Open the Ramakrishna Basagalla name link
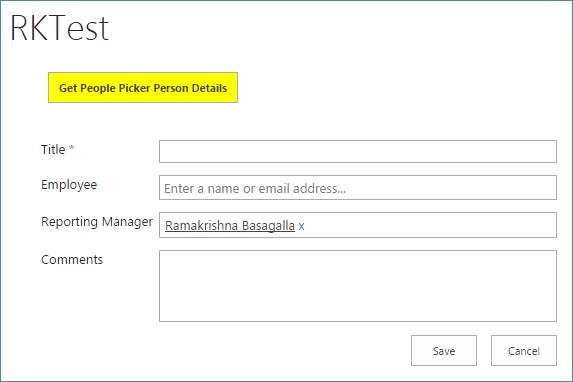This screenshot has width=573, height=382. click(230, 226)
